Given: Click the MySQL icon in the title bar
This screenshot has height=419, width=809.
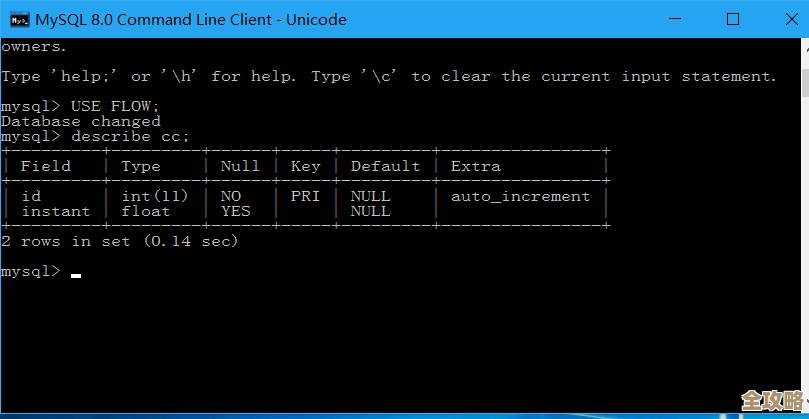Looking at the screenshot, I should [18, 19].
